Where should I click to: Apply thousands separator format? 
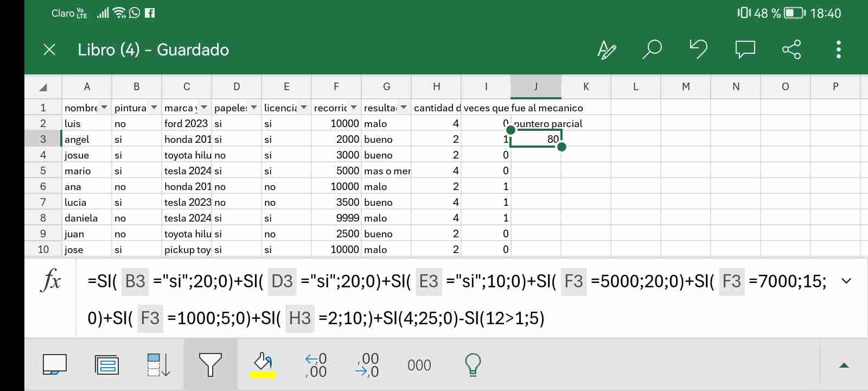pos(419,365)
